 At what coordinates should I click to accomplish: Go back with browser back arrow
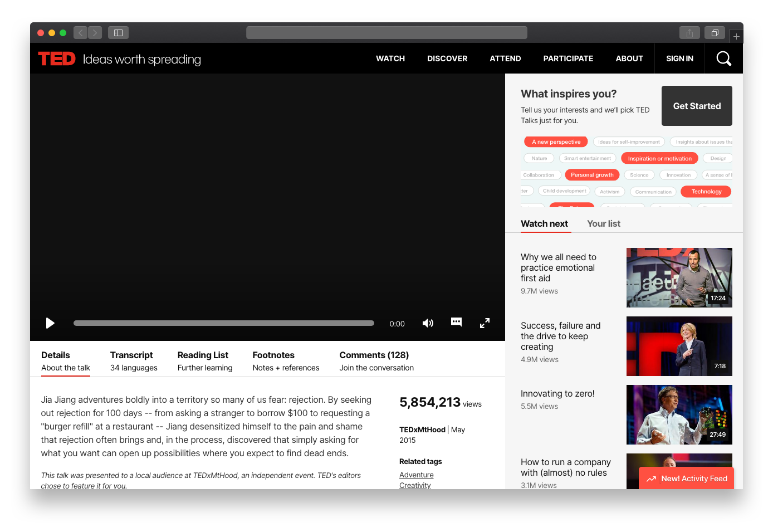coord(81,33)
